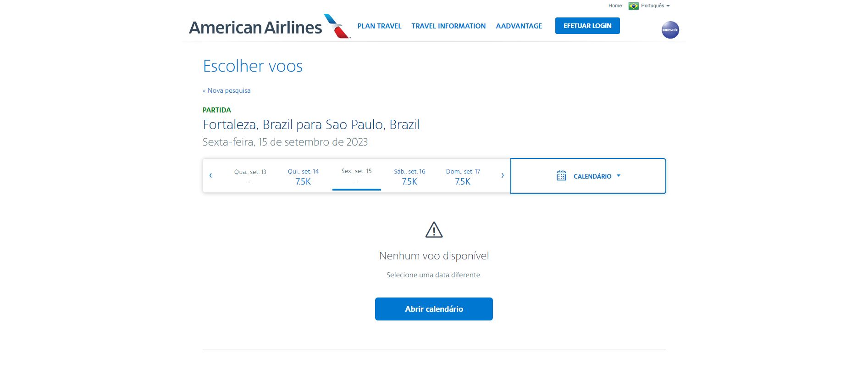The image size is (868, 365).
Task: Click the Nova pesquisa link
Action: click(226, 90)
